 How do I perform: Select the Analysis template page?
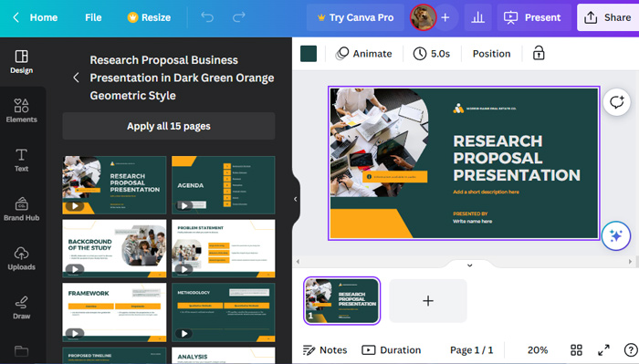point(224,356)
